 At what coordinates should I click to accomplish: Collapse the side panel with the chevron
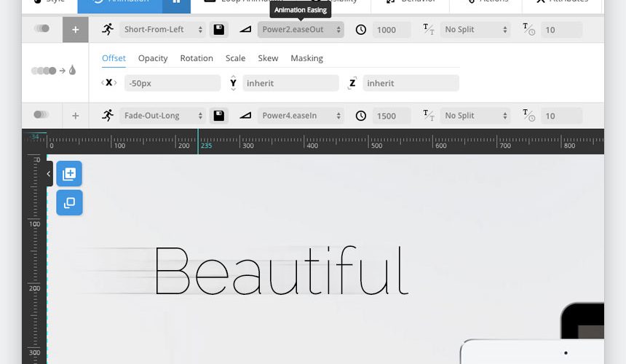pyautogui.click(x=48, y=174)
